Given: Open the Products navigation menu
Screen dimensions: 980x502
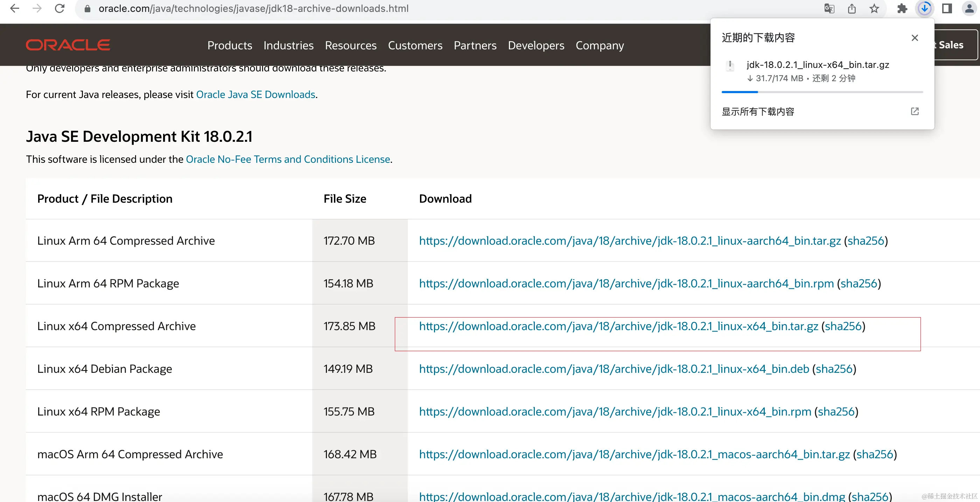Looking at the screenshot, I should tap(229, 45).
